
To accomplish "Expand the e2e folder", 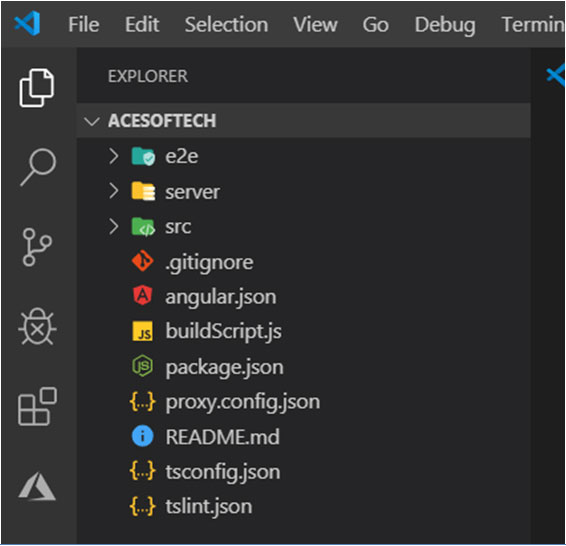I will pyautogui.click(x=114, y=156).
